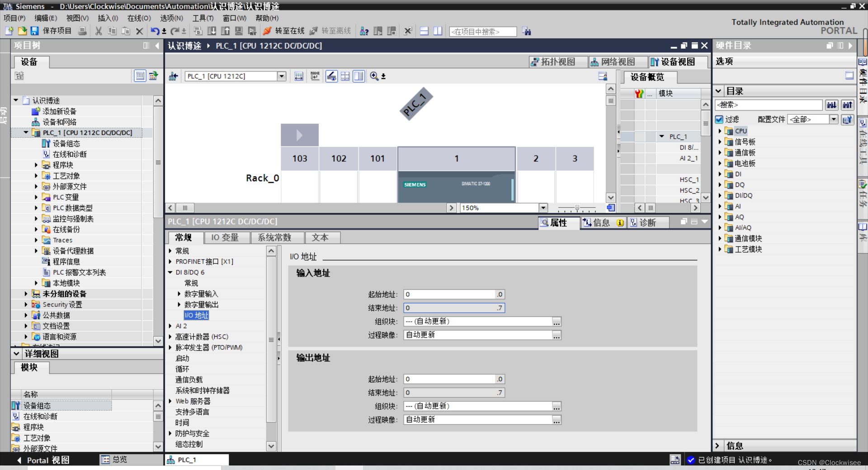Select 在线和诊断 in project tree
The image size is (868, 470).
(70, 154)
